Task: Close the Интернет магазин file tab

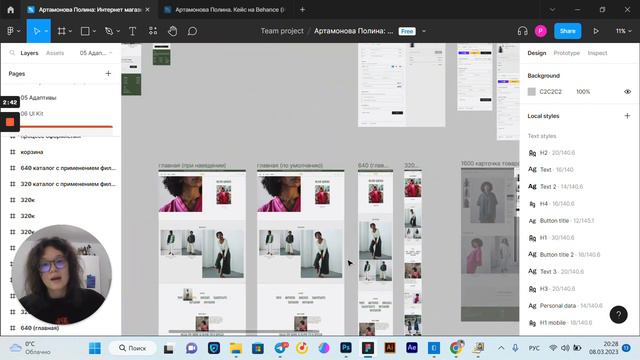Action: click(x=147, y=9)
